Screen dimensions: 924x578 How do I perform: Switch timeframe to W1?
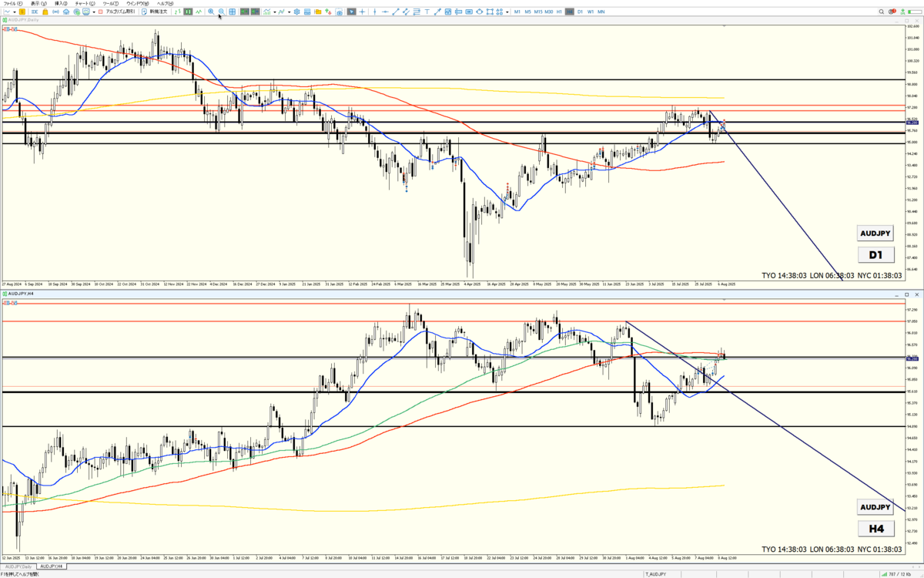tap(591, 12)
